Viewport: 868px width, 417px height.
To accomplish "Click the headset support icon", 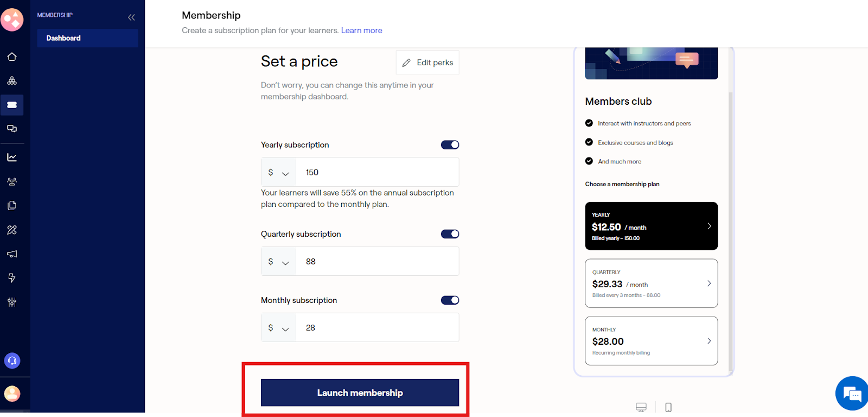I will [x=12, y=361].
